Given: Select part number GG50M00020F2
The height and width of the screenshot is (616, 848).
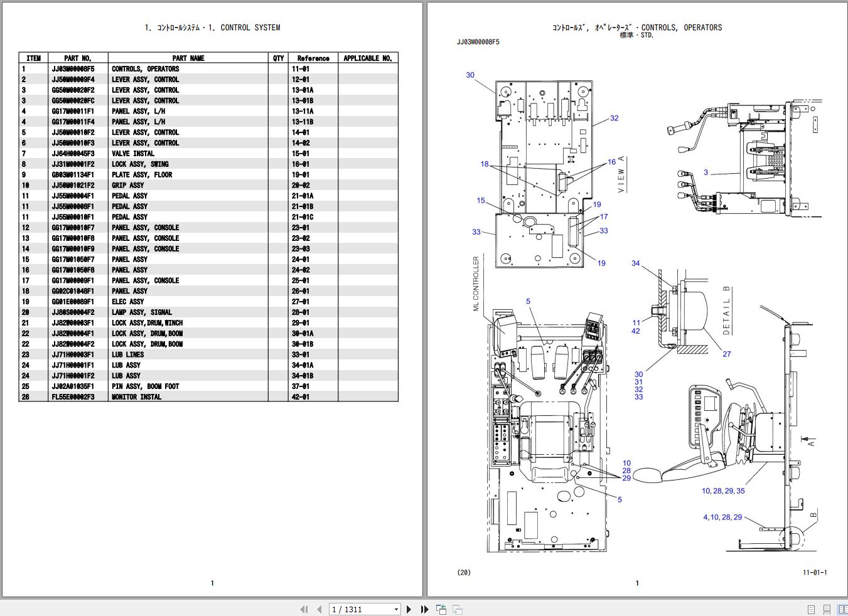Looking at the screenshot, I should click(73, 90).
